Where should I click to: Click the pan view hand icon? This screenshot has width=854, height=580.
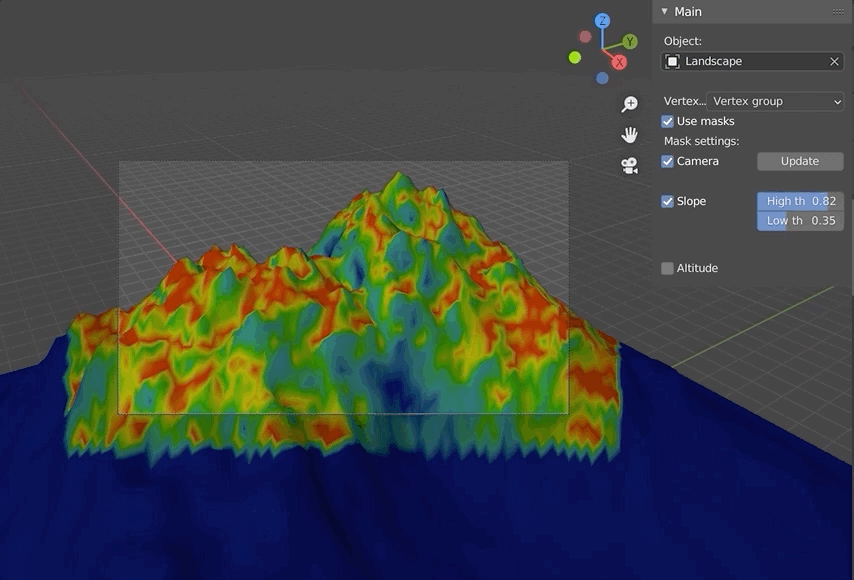pos(630,135)
